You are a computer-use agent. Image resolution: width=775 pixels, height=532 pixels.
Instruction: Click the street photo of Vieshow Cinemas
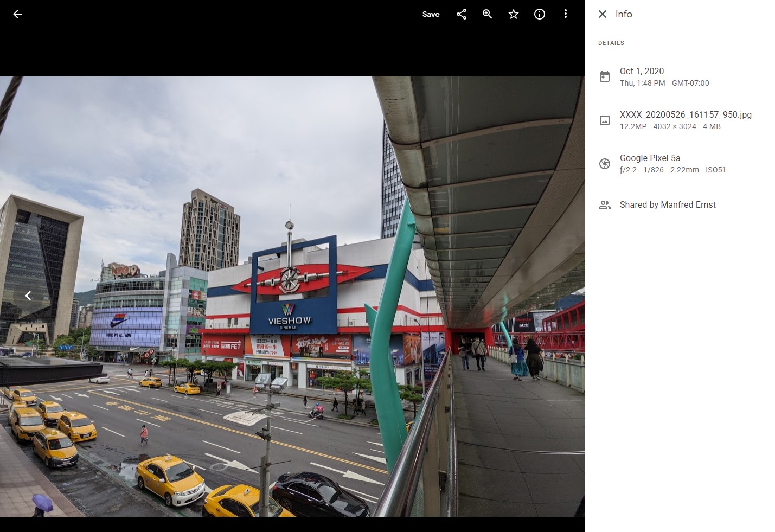pos(293,296)
